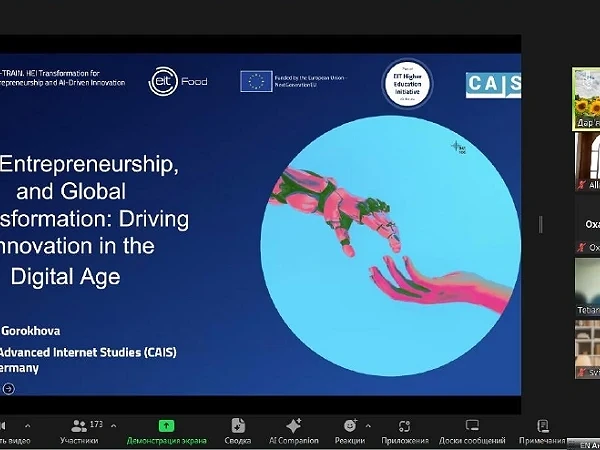Click the EIT Food logo

(x=178, y=81)
